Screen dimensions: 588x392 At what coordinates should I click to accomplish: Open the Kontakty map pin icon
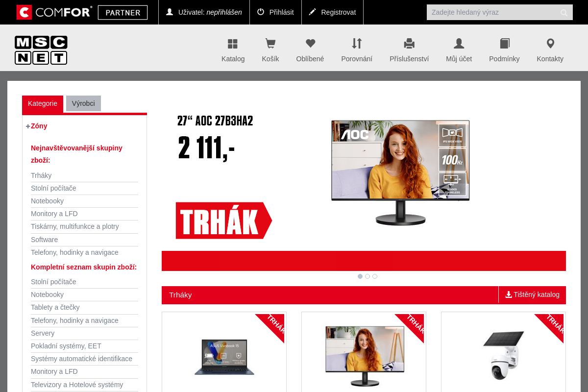pyautogui.click(x=550, y=44)
